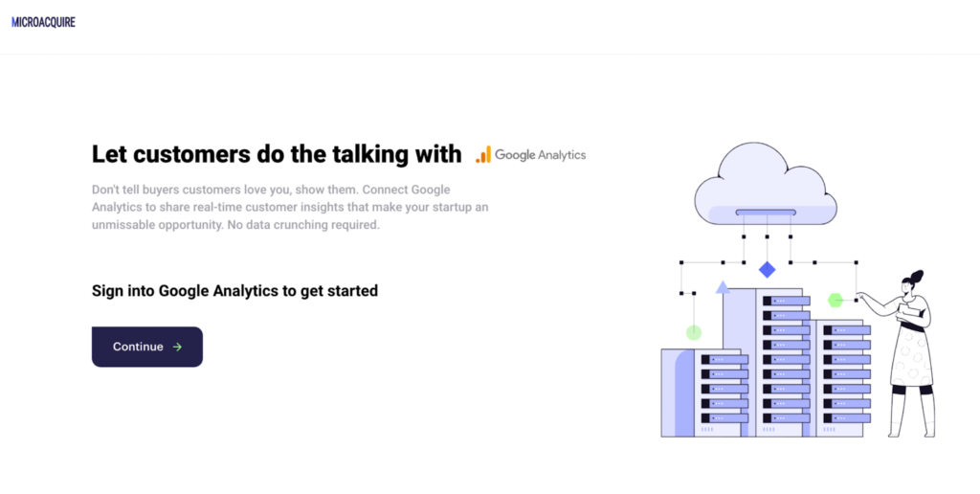
Task: Open the MicroAcquire logo home link
Action: click(x=43, y=23)
